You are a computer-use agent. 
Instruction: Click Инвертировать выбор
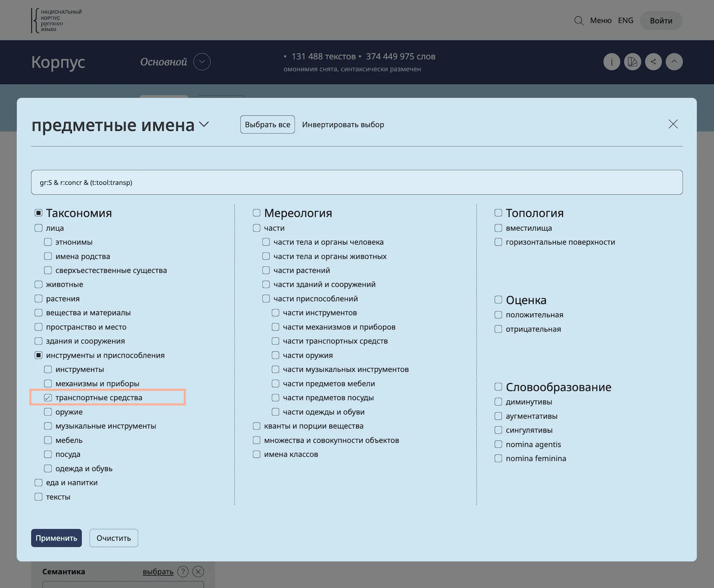[343, 124]
